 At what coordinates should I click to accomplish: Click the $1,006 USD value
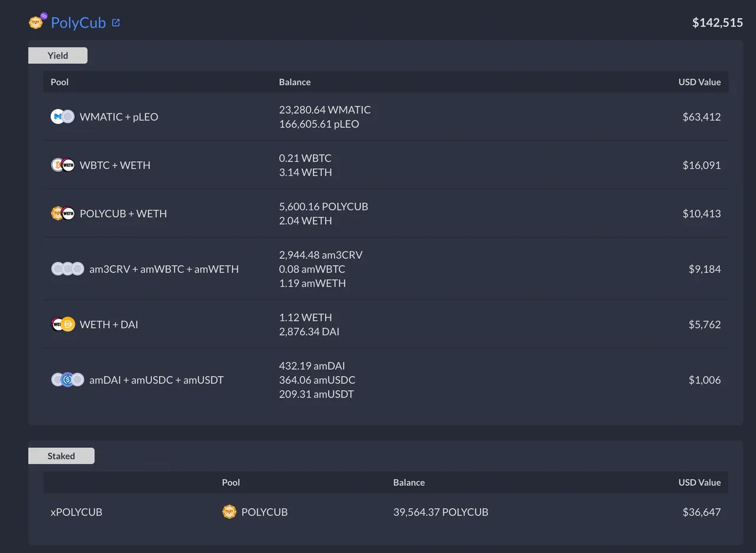click(x=705, y=380)
